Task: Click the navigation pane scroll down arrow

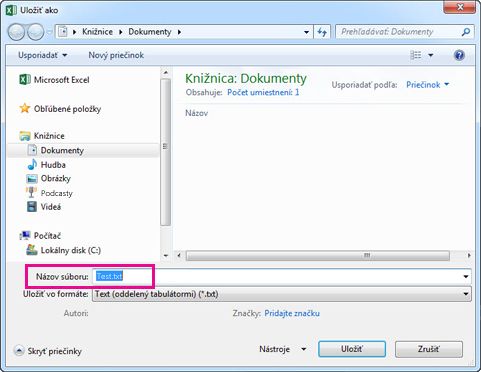Action: pos(166,256)
